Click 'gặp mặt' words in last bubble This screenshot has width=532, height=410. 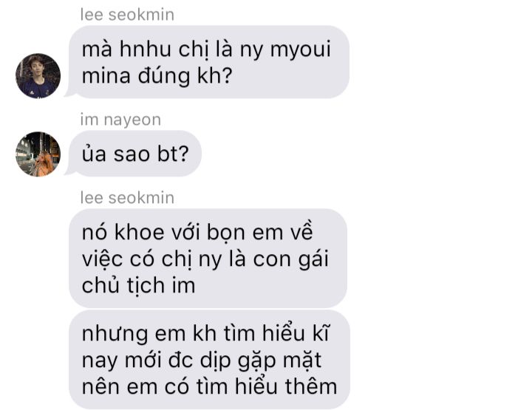click(279, 361)
